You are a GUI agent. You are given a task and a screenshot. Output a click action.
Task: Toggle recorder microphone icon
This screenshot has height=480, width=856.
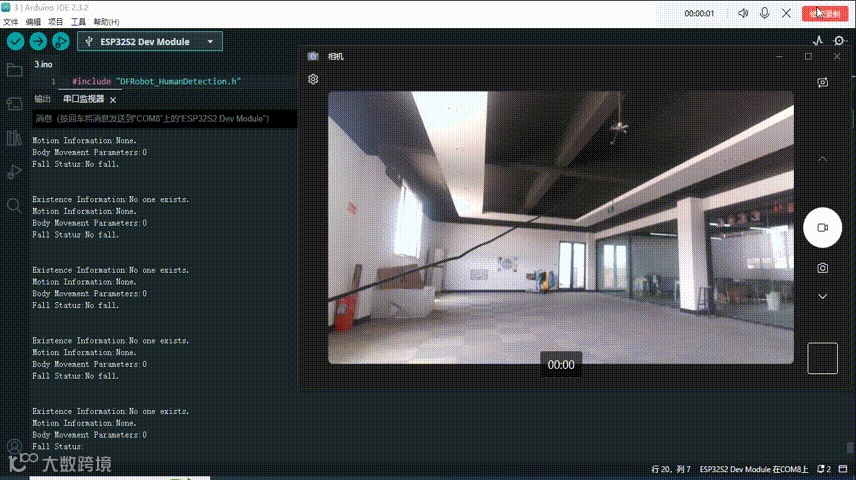764,13
